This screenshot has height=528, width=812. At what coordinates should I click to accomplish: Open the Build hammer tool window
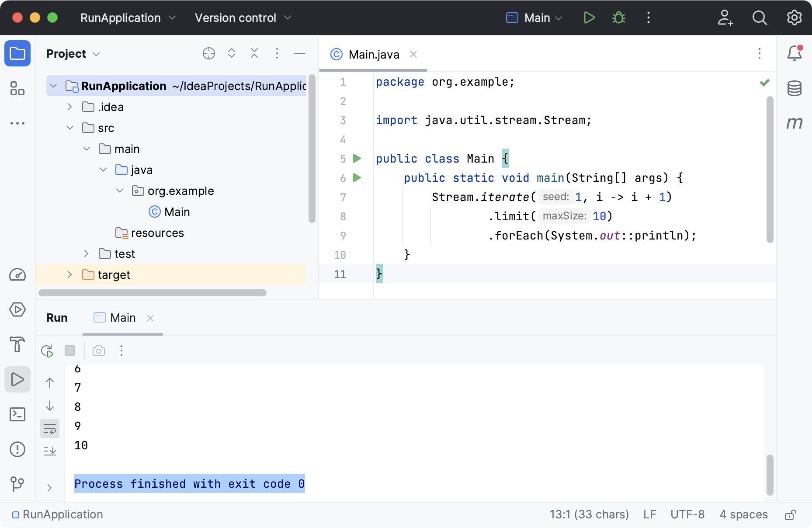point(17,344)
